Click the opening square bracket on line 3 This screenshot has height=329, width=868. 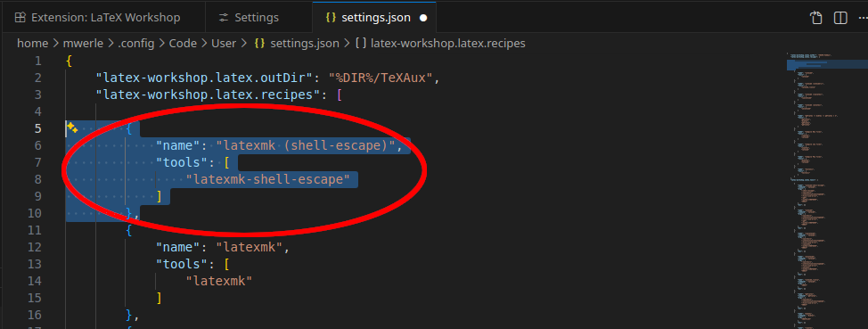coord(340,95)
